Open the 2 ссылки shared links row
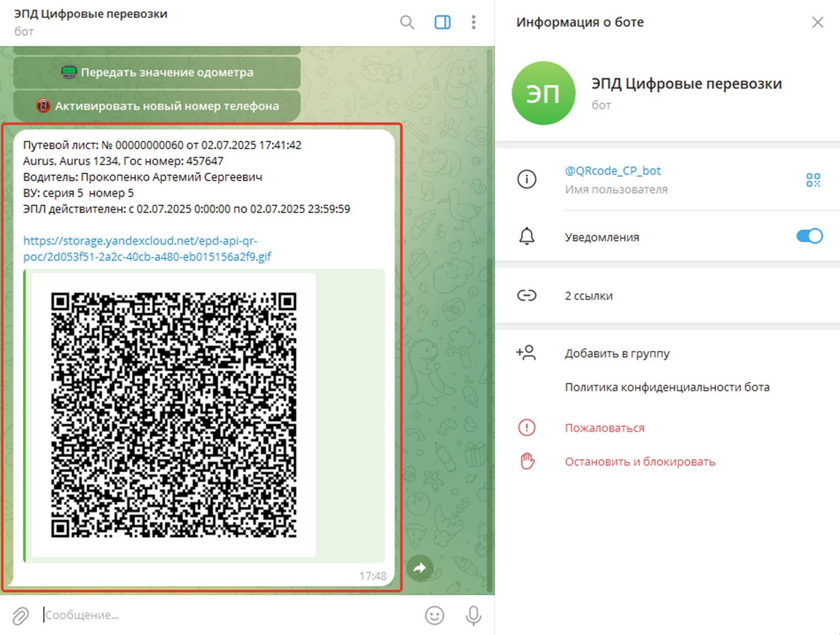840x635 pixels. (x=667, y=296)
